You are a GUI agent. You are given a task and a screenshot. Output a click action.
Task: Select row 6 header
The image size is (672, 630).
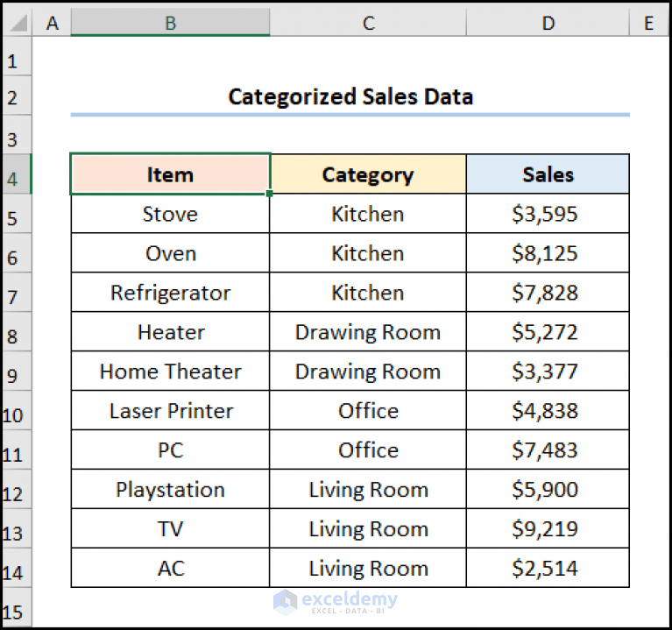17,253
